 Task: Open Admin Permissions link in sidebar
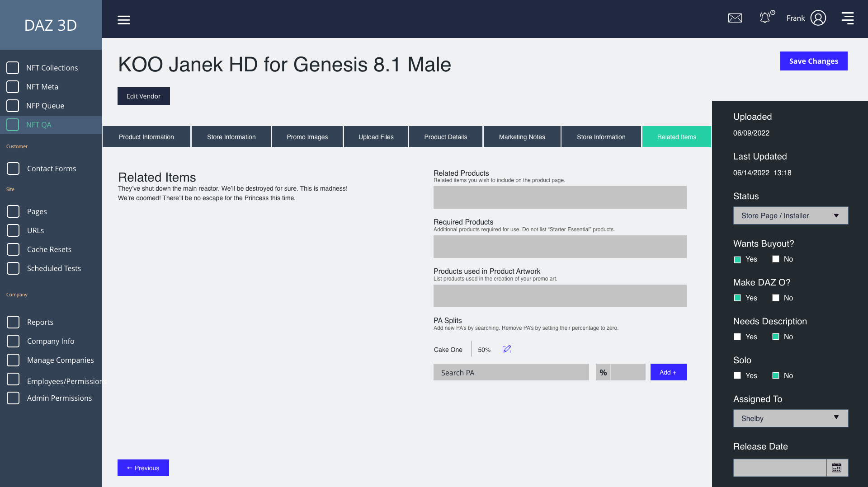click(59, 398)
